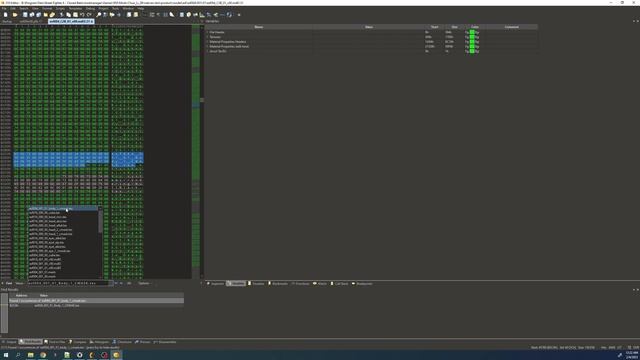Image resolution: width=640 pixels, height=360 pixels.
Task: Expand the Material Properties (with hexa) row
Action: point(207,47)
